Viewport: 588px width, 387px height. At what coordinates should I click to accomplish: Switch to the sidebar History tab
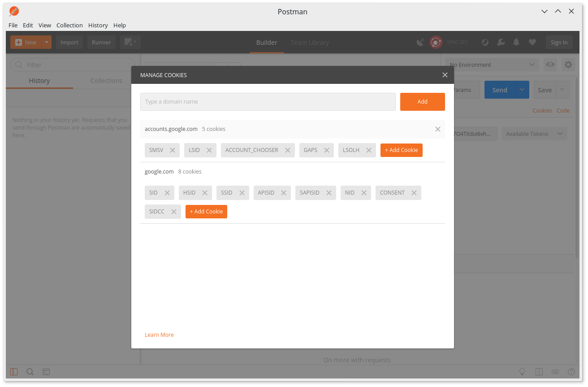tap(39, 81)
